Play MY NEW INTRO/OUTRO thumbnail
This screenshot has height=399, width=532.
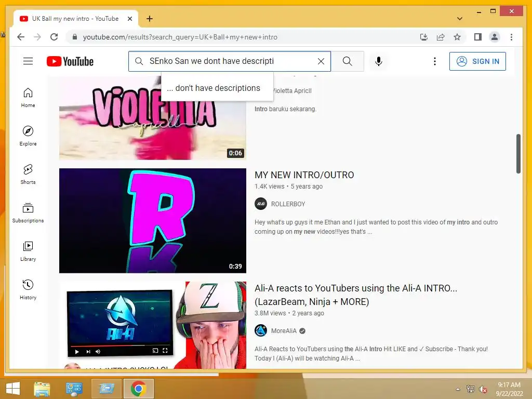click(x=153, y=220)
